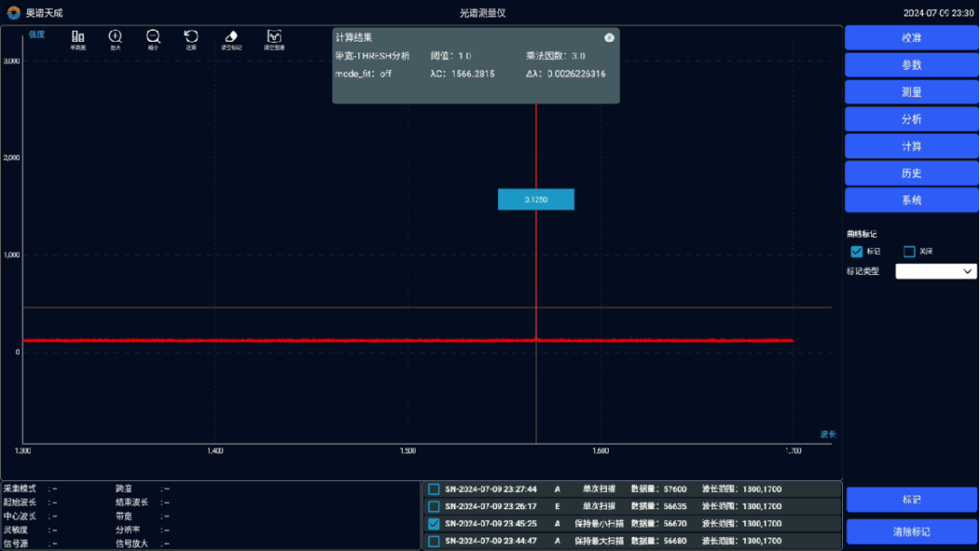Click the 奥谱天成 logo icon
The height and width of the screenshot is (551, 980).
(x=13, y=13)
